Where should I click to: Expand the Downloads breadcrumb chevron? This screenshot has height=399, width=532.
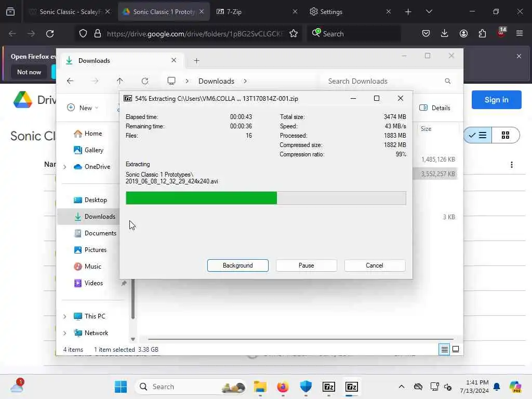click(x=245, y=81)
